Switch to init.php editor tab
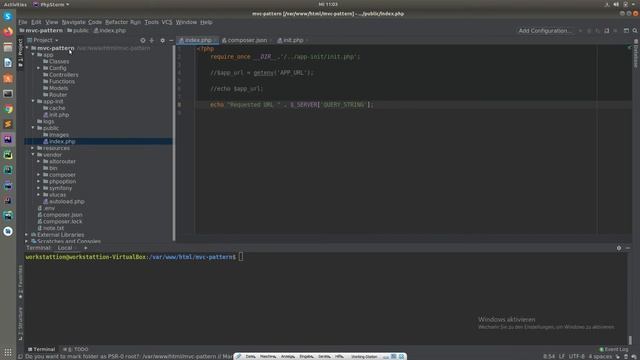640x360 pixels. 292,40
